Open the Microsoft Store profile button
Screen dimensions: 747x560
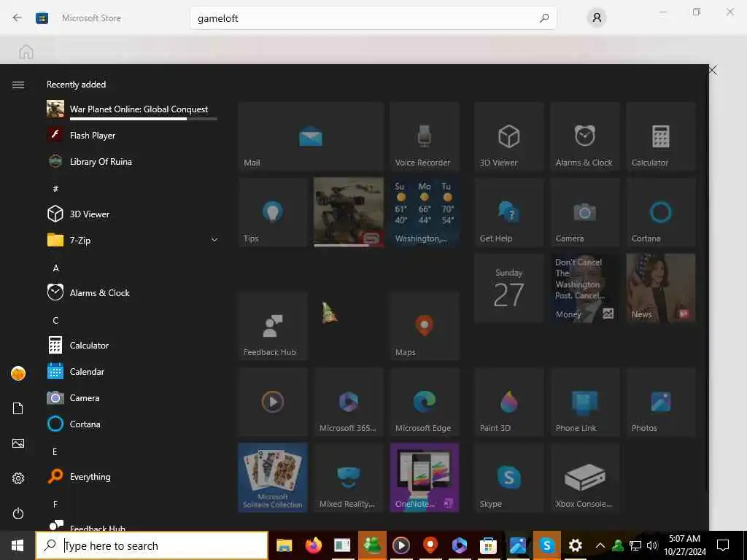[597, 18]
